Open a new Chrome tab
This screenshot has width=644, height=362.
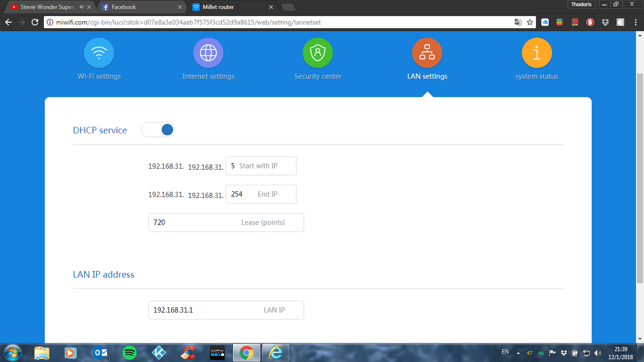[288, 8]
